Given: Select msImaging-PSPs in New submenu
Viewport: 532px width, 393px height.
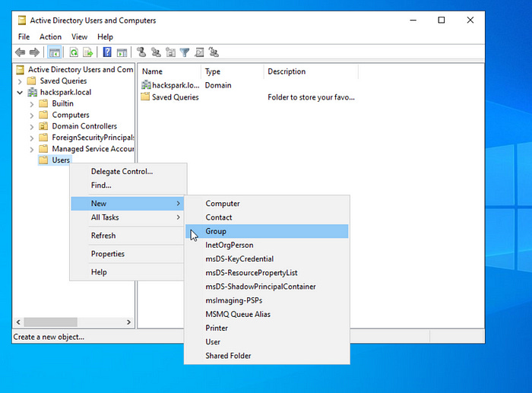Looking at the screenshot, I should tap(267, 300).
